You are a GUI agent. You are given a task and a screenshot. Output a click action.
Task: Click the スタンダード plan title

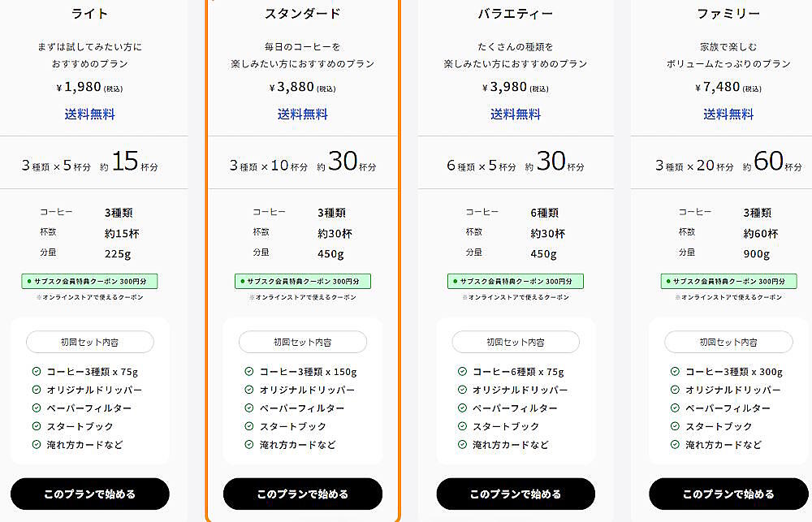(x=303, y=14)
